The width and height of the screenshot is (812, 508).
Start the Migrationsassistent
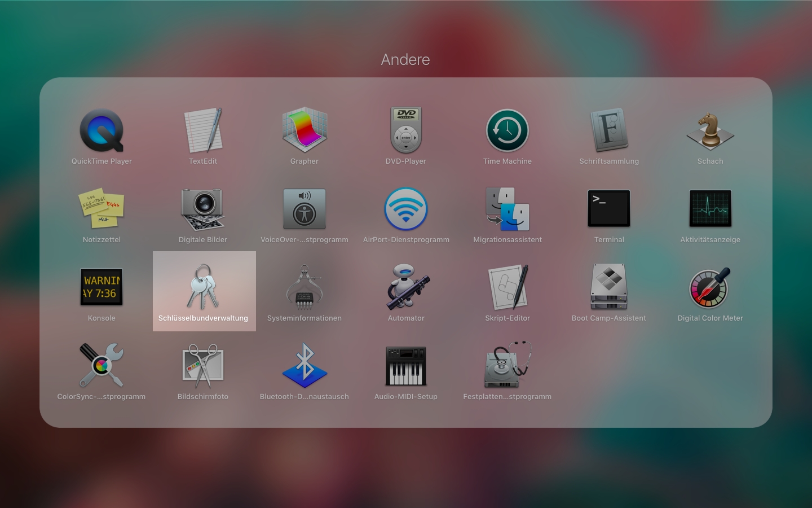click(507, 209)
